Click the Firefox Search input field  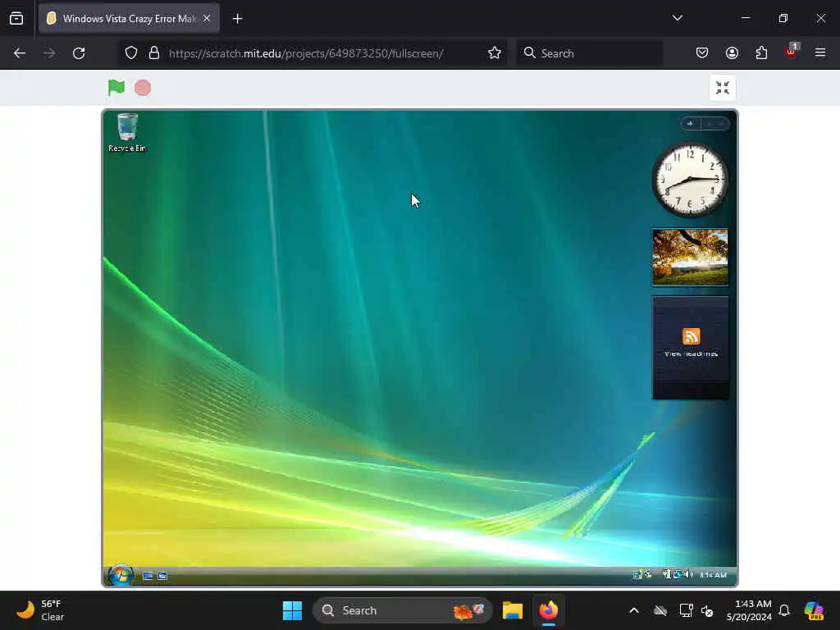(589, 53)
